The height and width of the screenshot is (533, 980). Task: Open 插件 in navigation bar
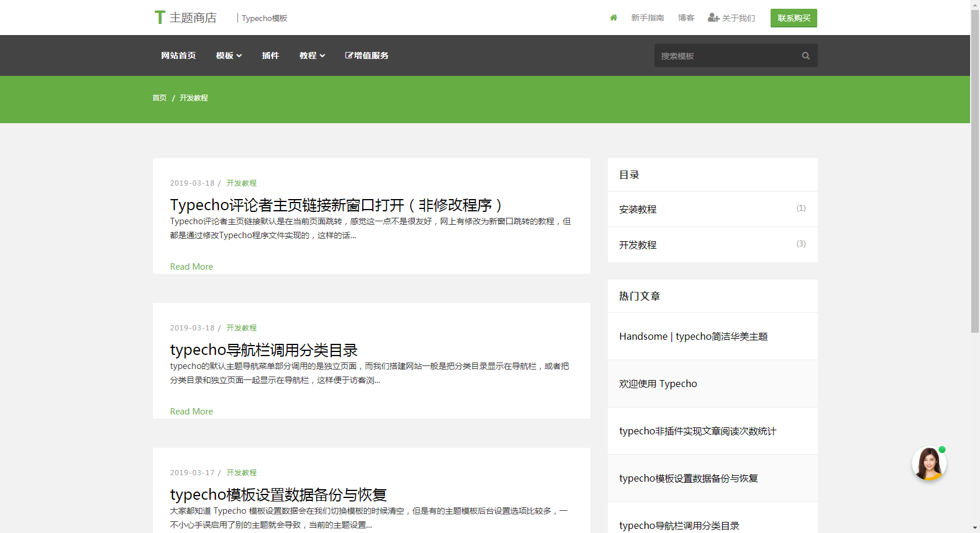[271, 55]
